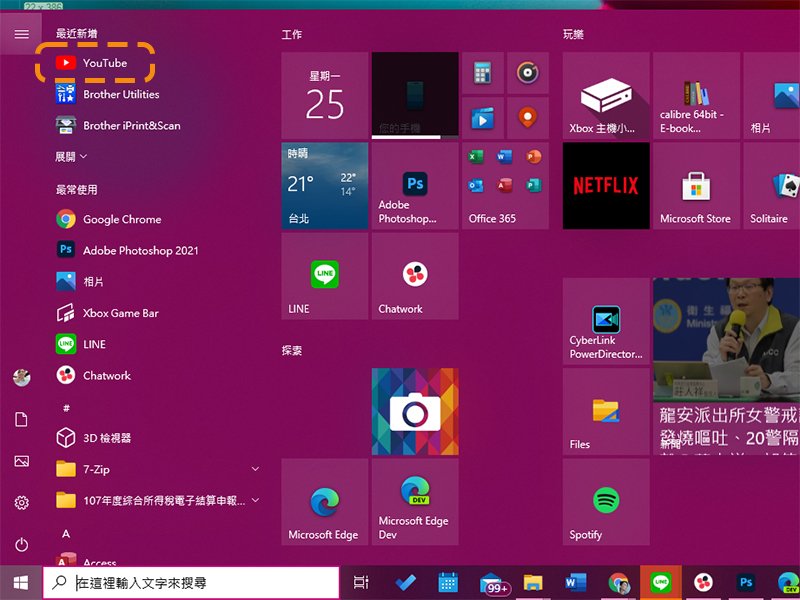
Task: Launch the Adobe Photoshop tile
Action: 415,186
